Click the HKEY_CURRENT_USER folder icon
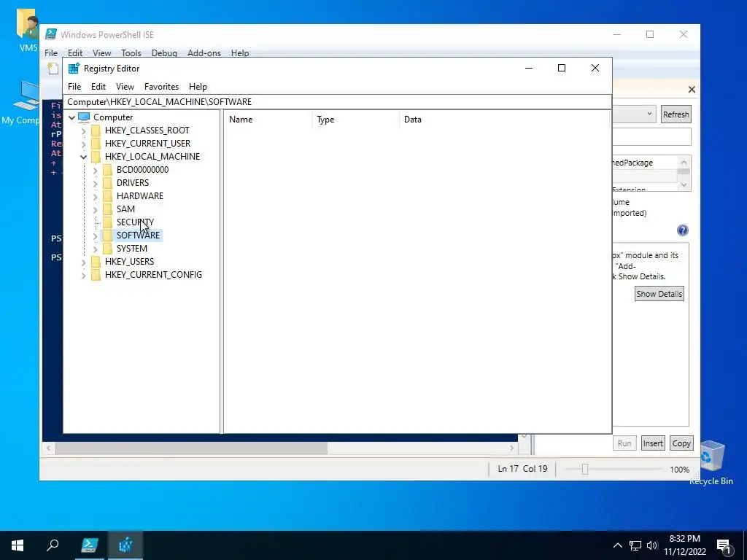 [96, 144]
